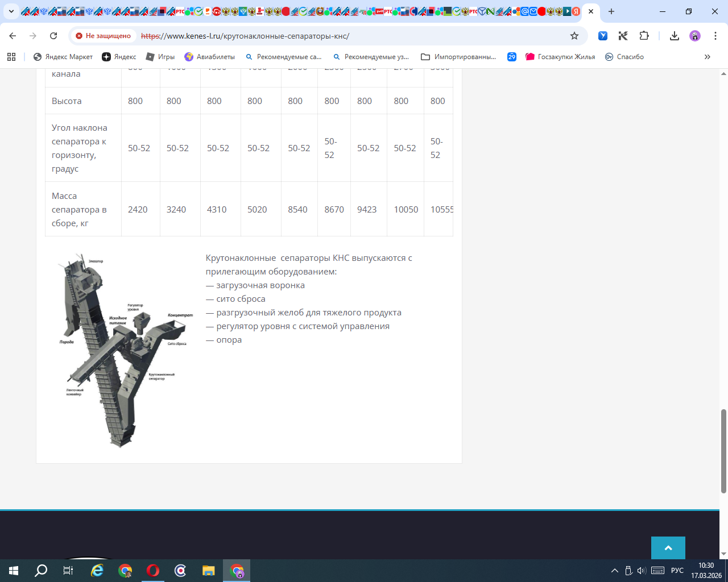Click the user profile avatar
The width and height of the screenshot is (728, 582).
click(695, 36)
